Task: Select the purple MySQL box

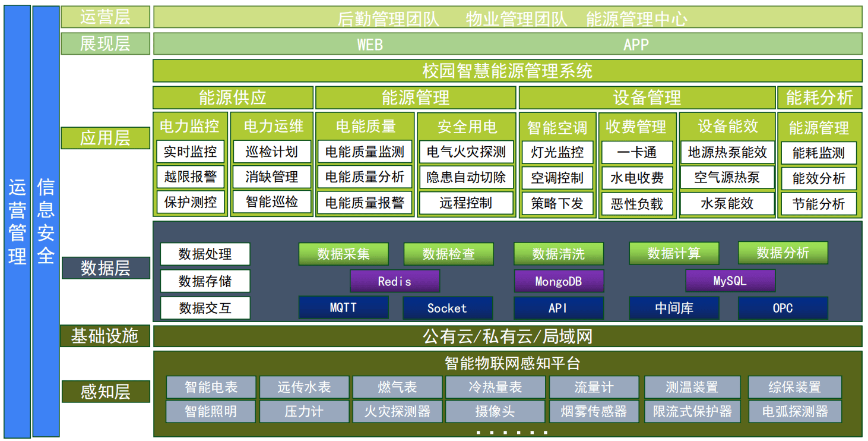Action: click(730, 281)
